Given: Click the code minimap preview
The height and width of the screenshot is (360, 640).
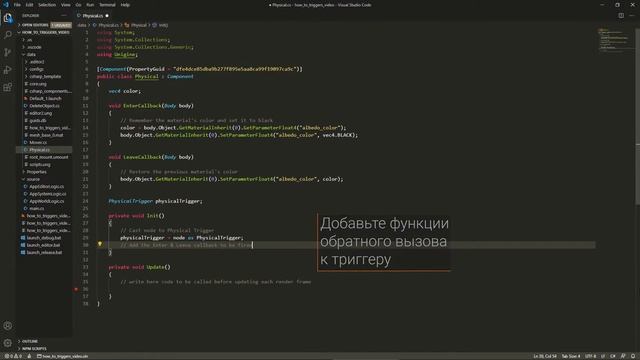Looking at the screenshot, I should pos(615,40).
